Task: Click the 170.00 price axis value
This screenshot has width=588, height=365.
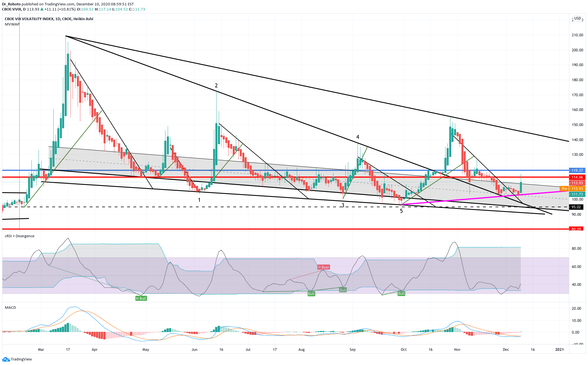Action: point(577,95)
